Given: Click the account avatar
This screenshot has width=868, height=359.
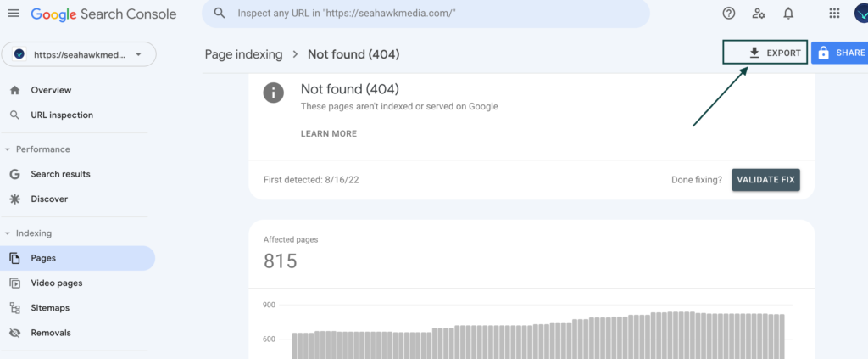Looking at the screenshot, I should [860, 14].
